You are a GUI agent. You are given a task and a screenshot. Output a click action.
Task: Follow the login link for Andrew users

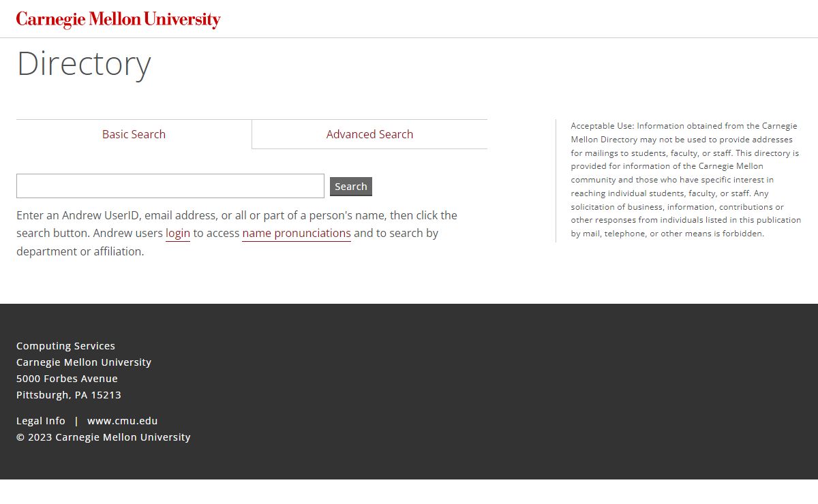pos(178,233)
